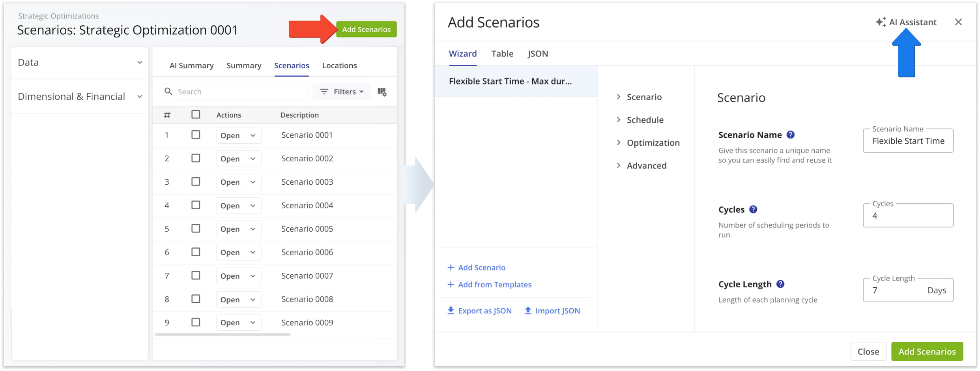Open action dropdown arrow for Scenario 0001
Image resolution: width=980 pixels, height=371 pixels.
253,135
